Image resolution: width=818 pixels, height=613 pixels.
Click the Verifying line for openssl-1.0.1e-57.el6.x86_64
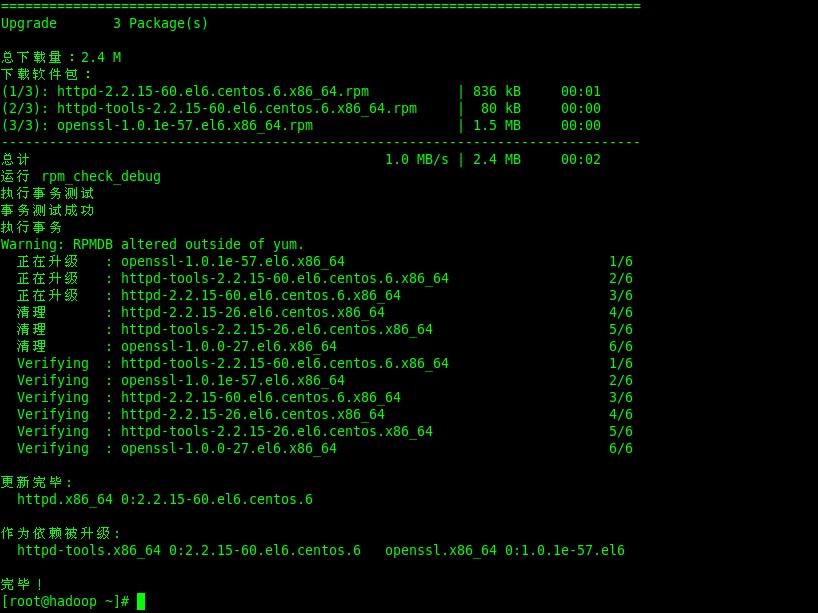[324, 380]
